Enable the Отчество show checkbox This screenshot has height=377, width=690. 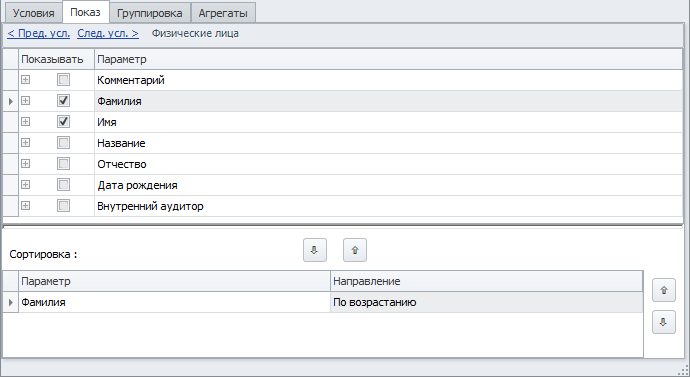click(63, 164)
